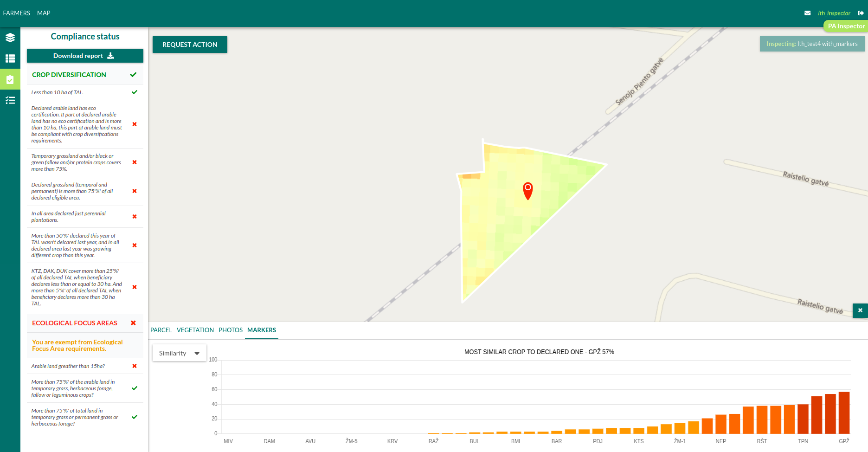Click cross for eco certification rule

[135, 124]
